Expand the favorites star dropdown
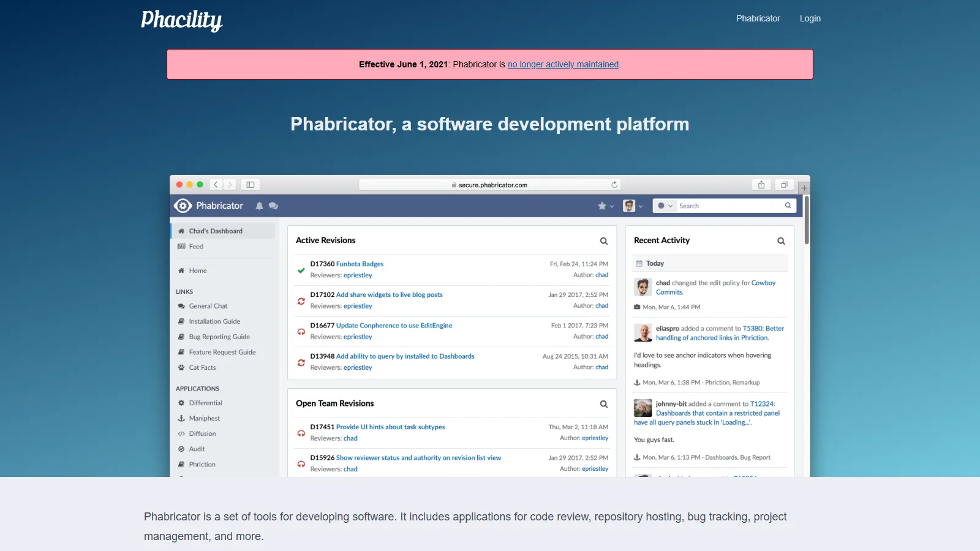This screenshot has width=980, height=551. (605, 206)
